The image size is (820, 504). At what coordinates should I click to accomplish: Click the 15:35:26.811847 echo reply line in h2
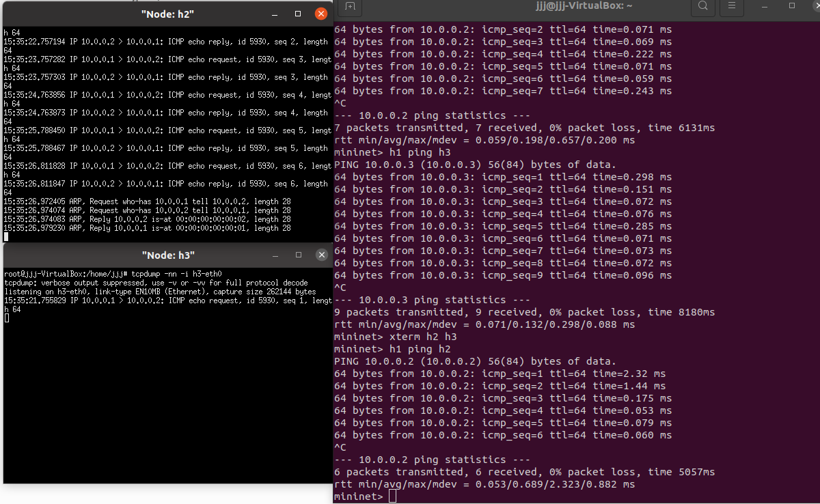click(167, 188)
